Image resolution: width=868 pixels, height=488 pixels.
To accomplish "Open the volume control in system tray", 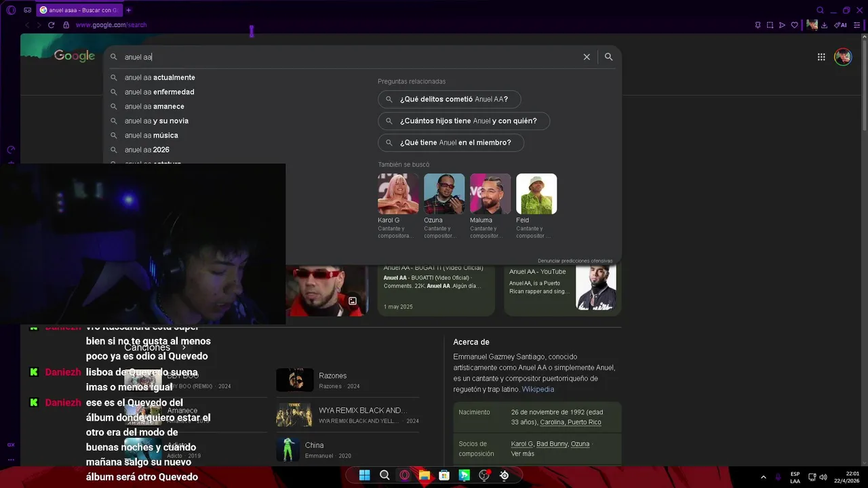I will (823, 477).
